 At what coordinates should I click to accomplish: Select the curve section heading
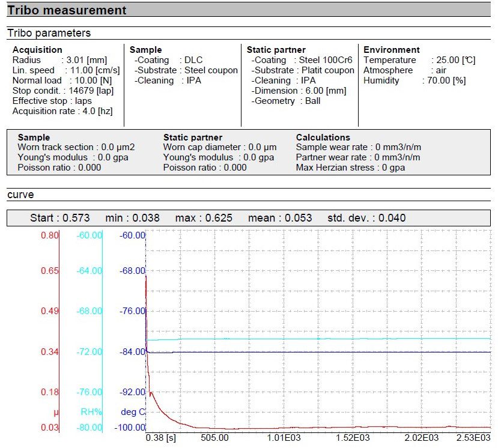[20, 195]
